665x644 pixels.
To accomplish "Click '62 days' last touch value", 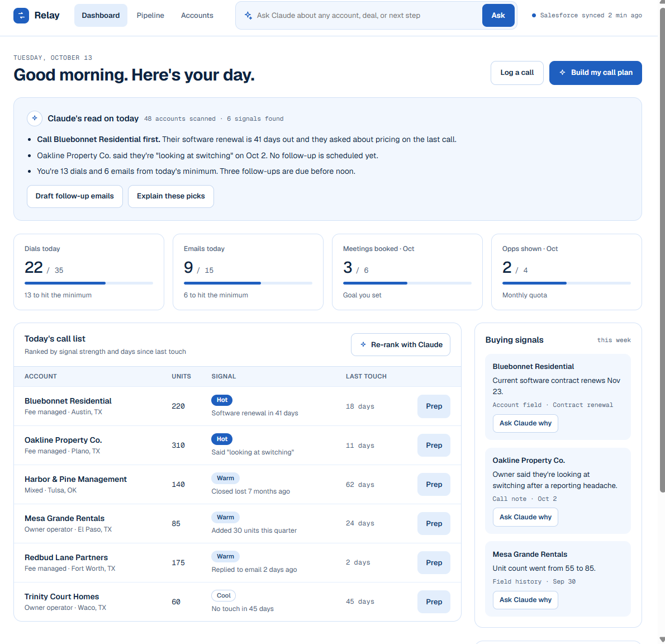I will 360,485.
